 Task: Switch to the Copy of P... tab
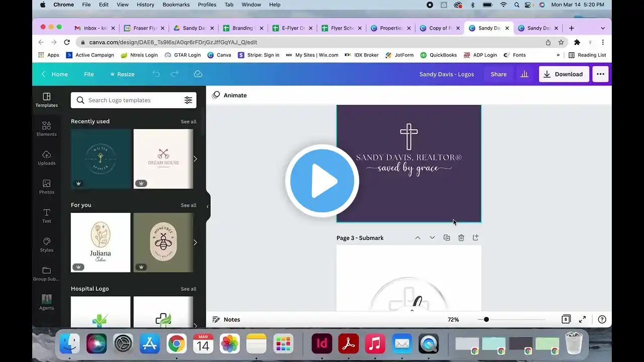tap(440, 28)
